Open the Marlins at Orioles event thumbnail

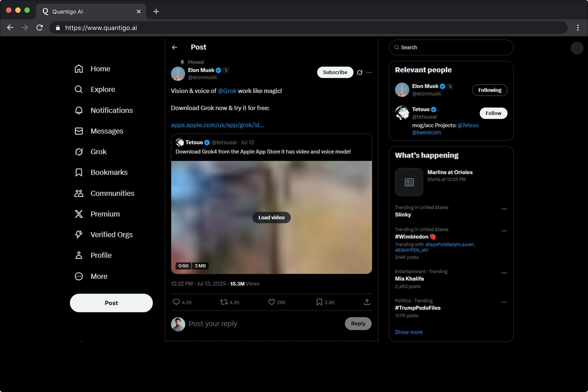click(x=409, y=182)
